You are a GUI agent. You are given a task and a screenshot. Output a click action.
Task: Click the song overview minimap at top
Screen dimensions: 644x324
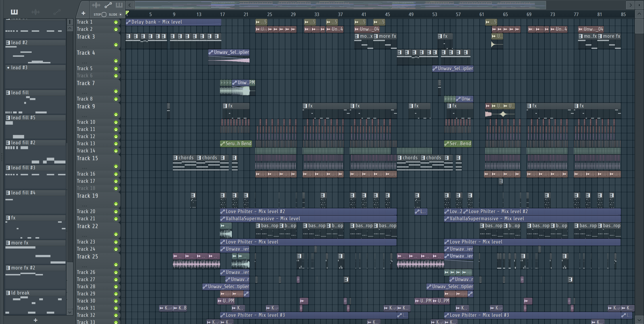(340, 5)
